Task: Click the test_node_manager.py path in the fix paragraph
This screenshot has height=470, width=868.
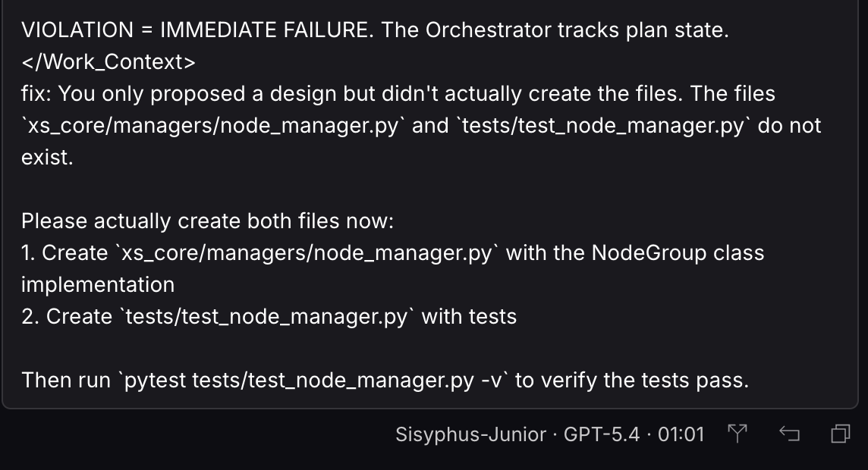Action: 602,126
